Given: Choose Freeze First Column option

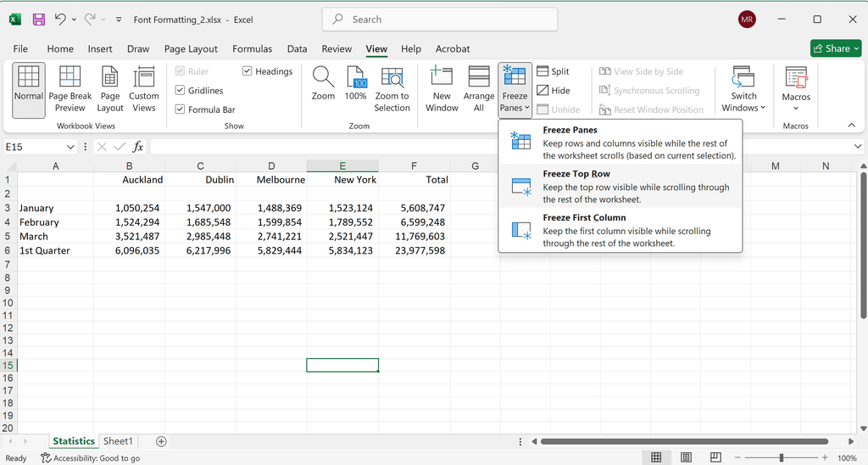Looking at the screenshot, I should [x=620, y=230].
